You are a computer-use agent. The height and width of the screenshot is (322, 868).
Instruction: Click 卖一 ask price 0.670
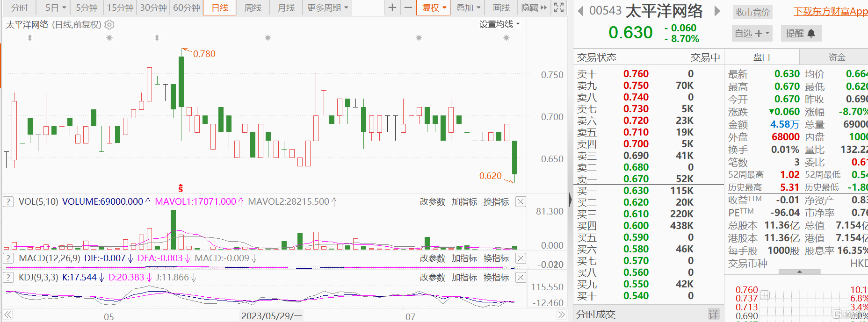636,179
